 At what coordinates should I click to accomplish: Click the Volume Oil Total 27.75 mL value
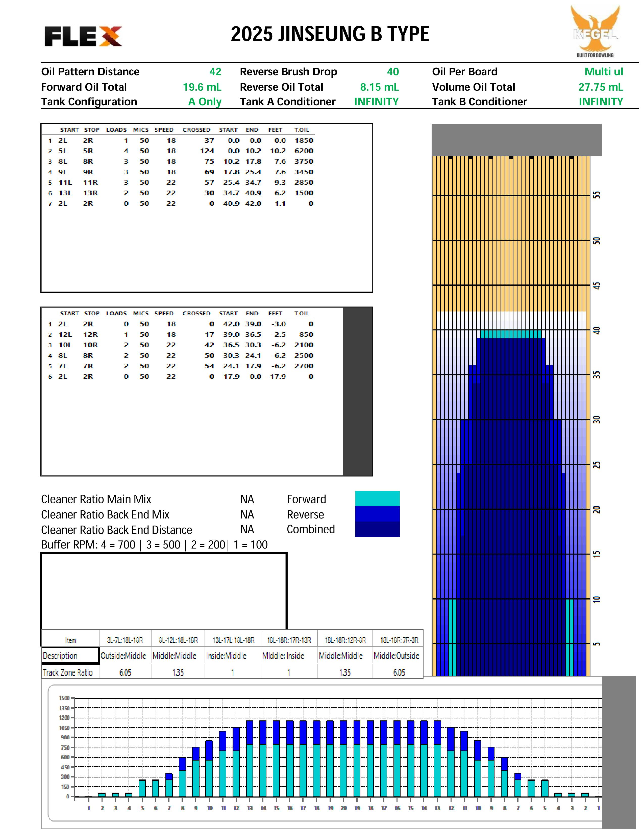click(601, 87)
